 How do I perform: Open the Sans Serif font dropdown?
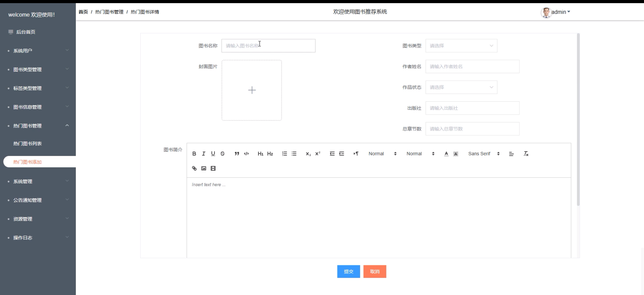point(484,154)
